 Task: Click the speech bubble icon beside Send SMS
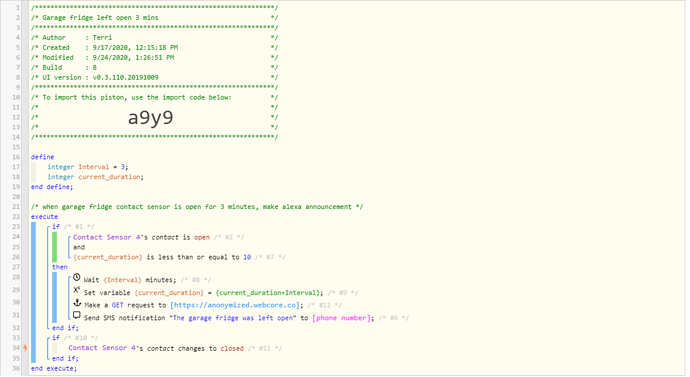[77, 315]
